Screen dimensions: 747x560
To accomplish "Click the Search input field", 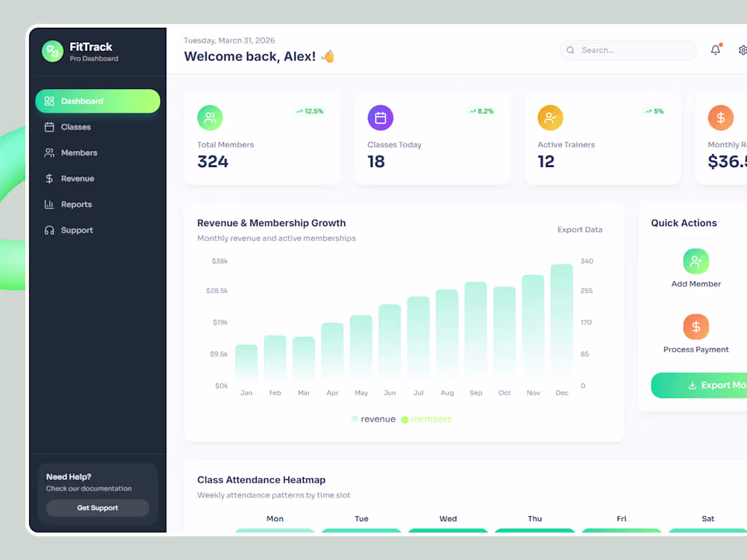I will point(628,50).
